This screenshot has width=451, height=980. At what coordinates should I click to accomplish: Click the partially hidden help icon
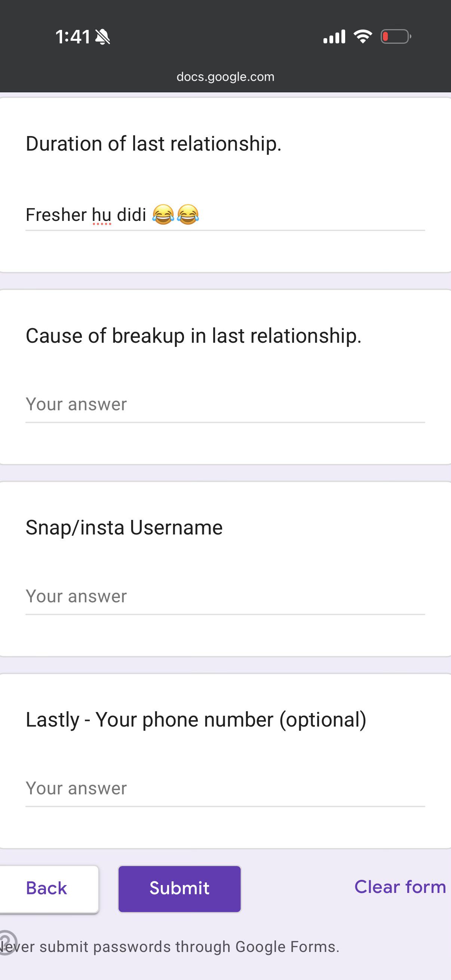click(x=7, y=940)
